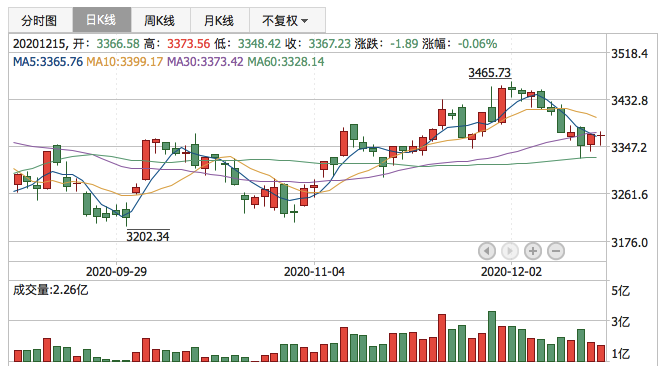666x374 pixels.
Task: Click the 涨幅 -0.06% value
Action: click(x=477, y=44)
